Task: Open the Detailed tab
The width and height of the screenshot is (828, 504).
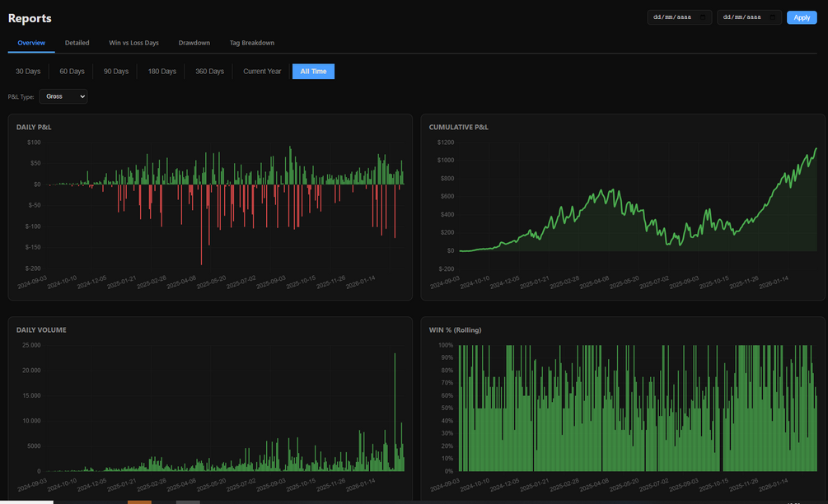Action: coord(77,43)
